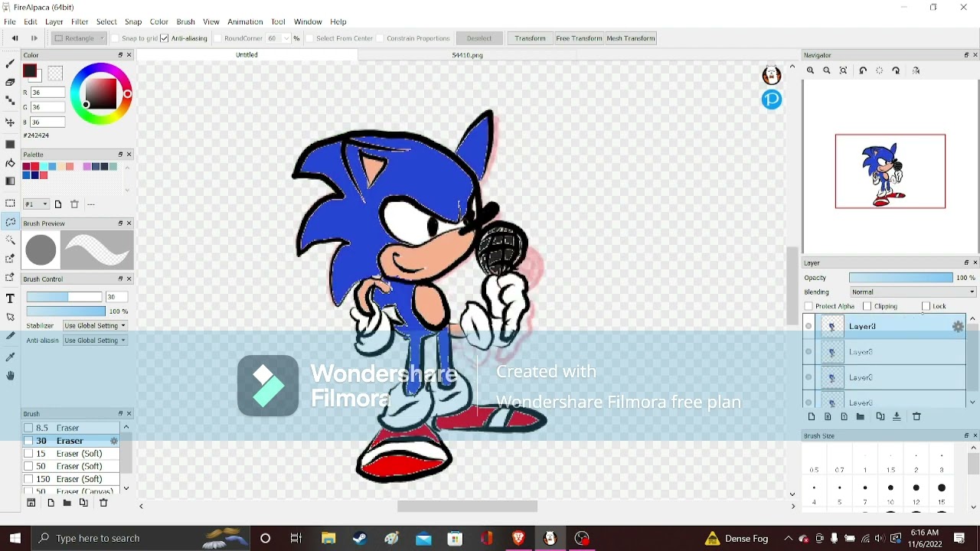Select the Eraser tool in left toolbar
This screenshot has width=980, height=551.
10,82
